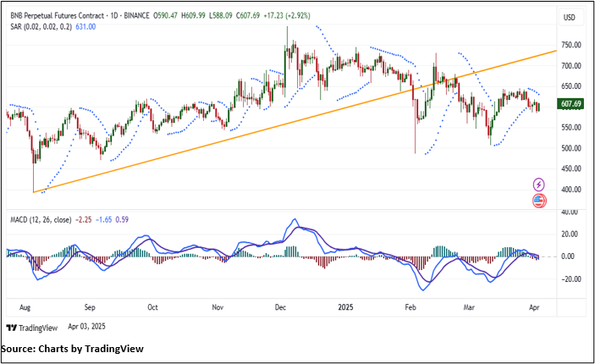Click the MACD line value -1.65

click(103, 220)
